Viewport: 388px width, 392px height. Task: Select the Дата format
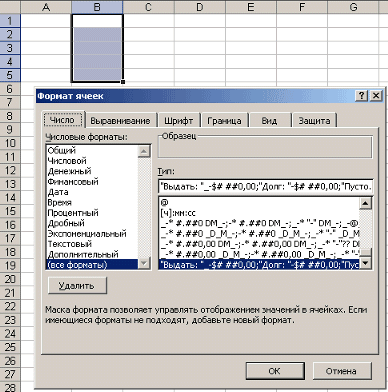click(92, 192)
